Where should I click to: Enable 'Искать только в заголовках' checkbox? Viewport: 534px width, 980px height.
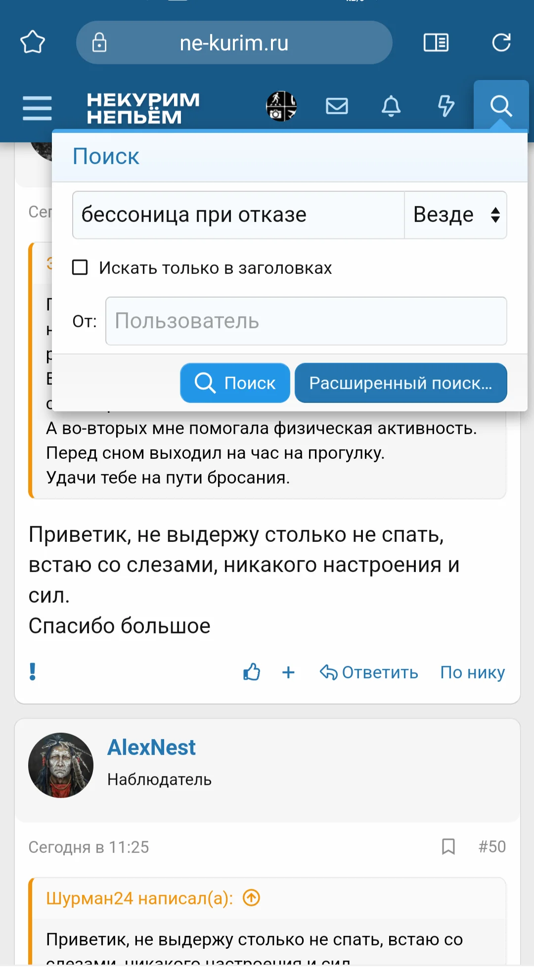(x=79, y=268)
